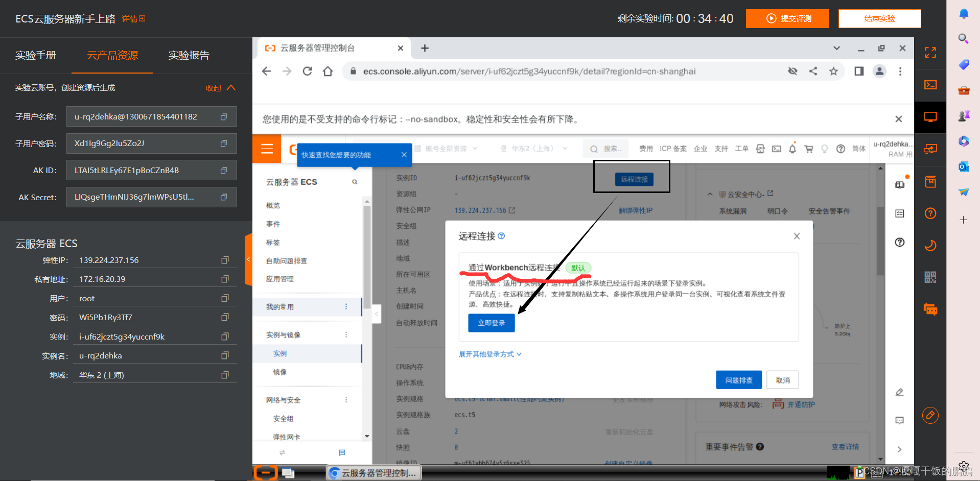Viewport: 980px width, 481px height.
Task: Open options for 我的常用 section
Action: coord(346,306)
